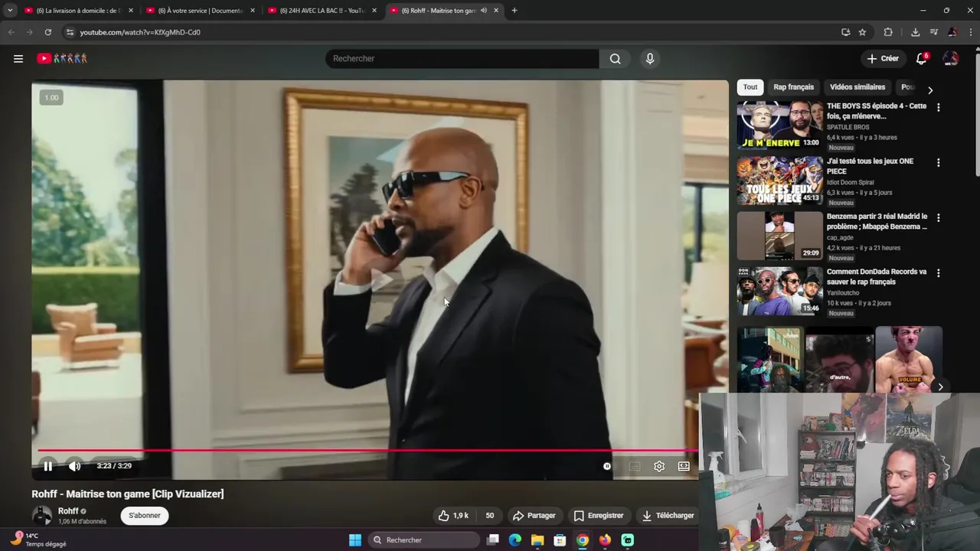Screen dimensions: 980x551
Task: Go back in browser history
Action: (x=11, y=32)
